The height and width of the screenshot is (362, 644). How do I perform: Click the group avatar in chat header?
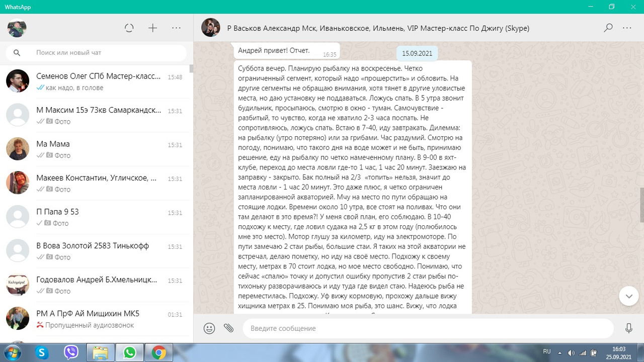pos(210,28)
